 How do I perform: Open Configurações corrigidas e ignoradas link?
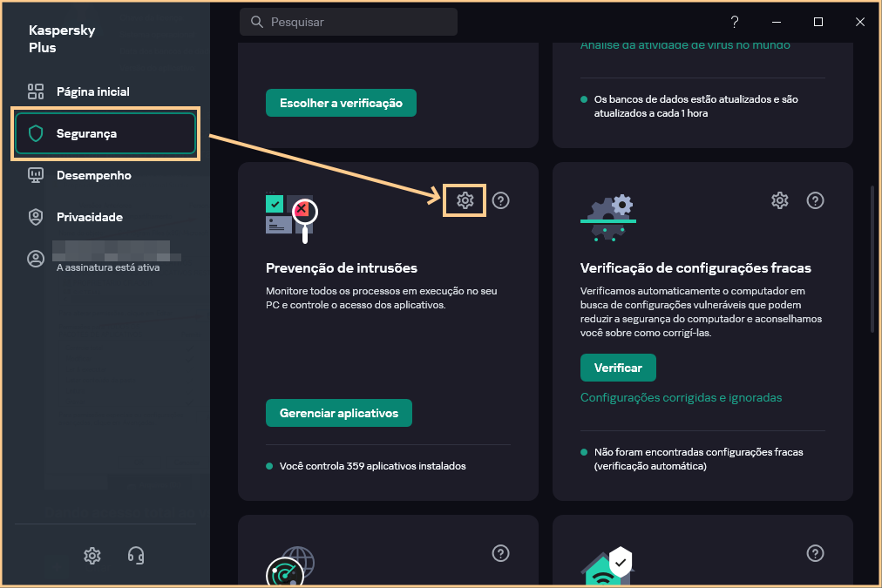(x=682, y=397)
